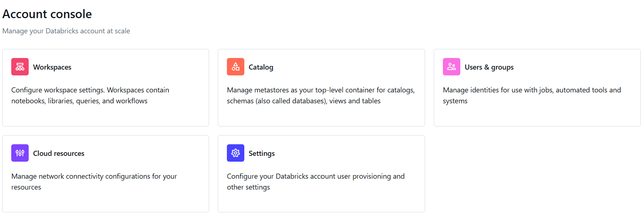Click blank space below Users & groups description

pyautogui.click(x=537, y=116)
